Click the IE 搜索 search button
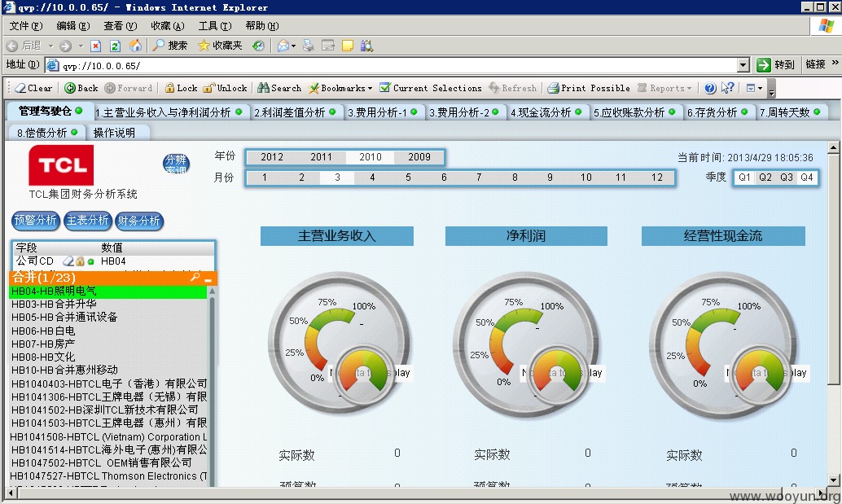842x504 pixels. 169,46
